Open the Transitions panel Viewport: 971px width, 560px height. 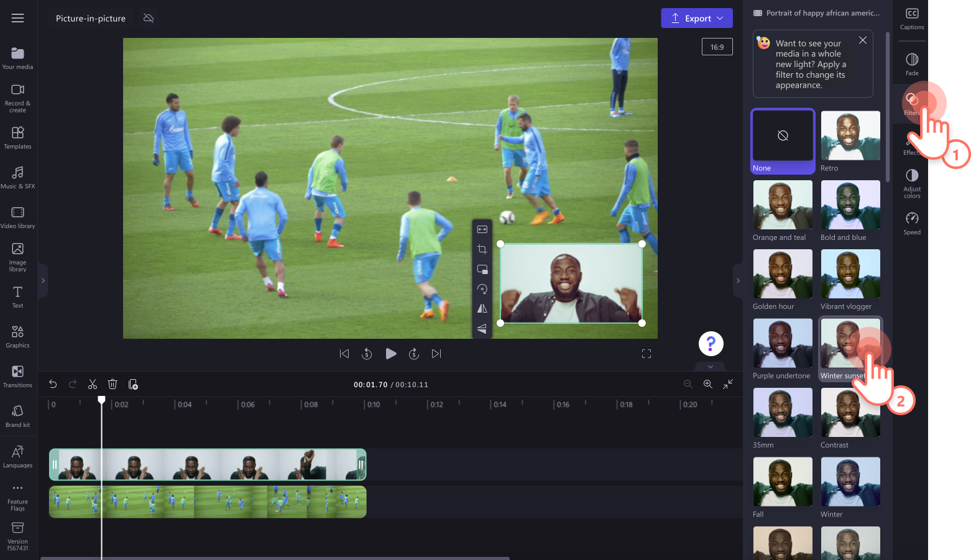[17, 377]
